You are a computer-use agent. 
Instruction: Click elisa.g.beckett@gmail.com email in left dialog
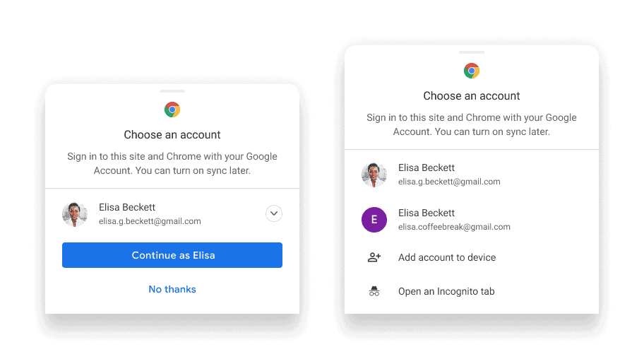(150, 221)
